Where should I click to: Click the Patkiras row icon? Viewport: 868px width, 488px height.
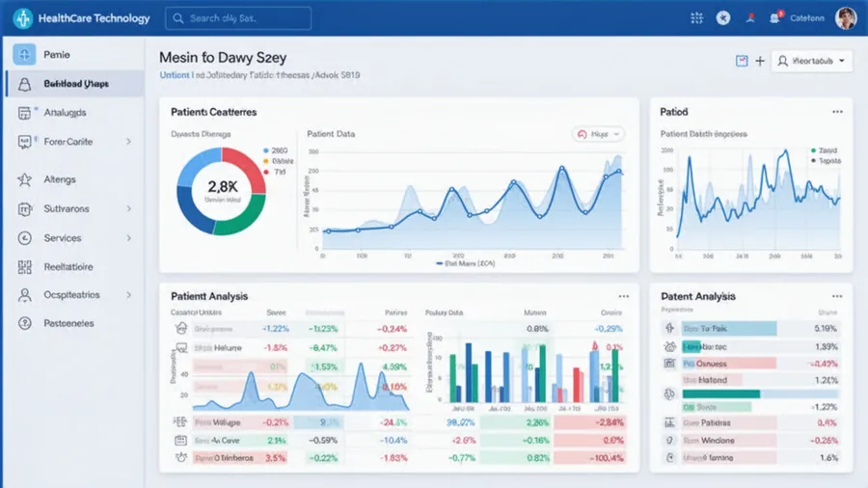coord(669,422)
